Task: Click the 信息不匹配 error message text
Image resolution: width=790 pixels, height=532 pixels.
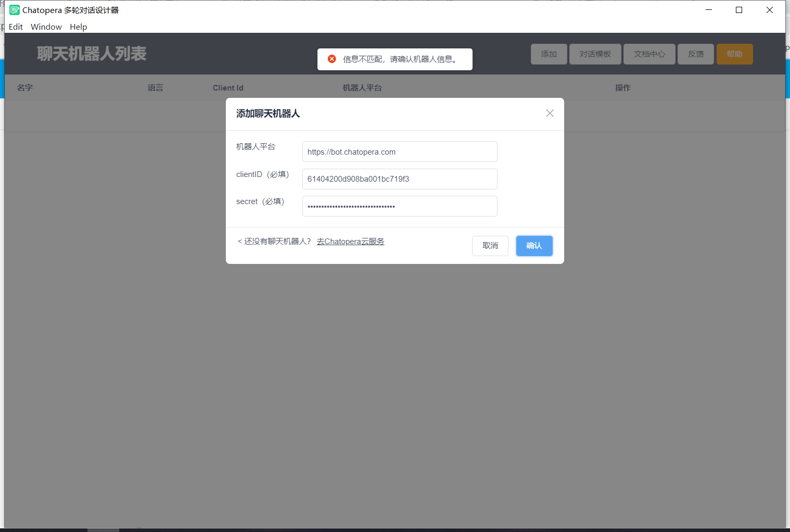Action: click(x=400, y=59)
